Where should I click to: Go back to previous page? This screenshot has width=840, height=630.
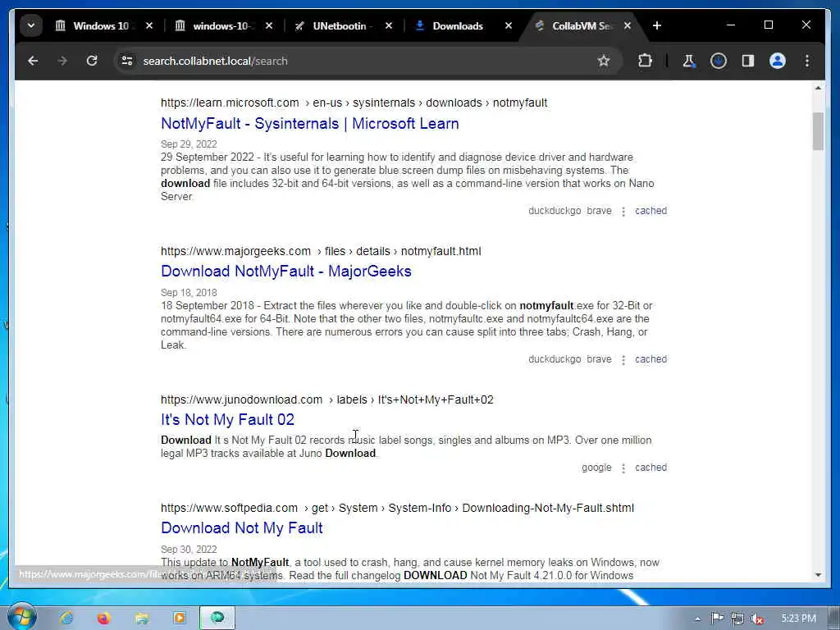pyautogui.click(x=33, y=61)
